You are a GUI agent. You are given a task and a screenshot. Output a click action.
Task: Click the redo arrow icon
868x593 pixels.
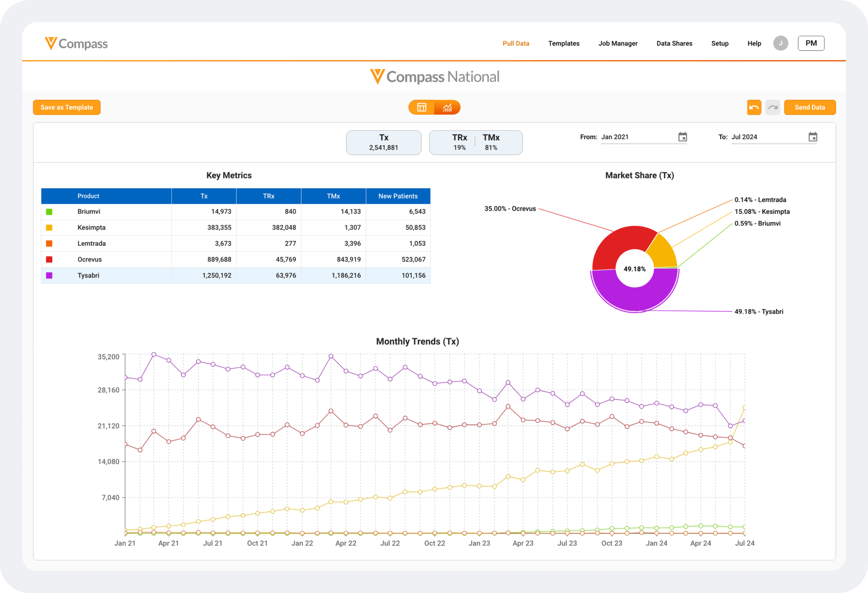point(772,108)
